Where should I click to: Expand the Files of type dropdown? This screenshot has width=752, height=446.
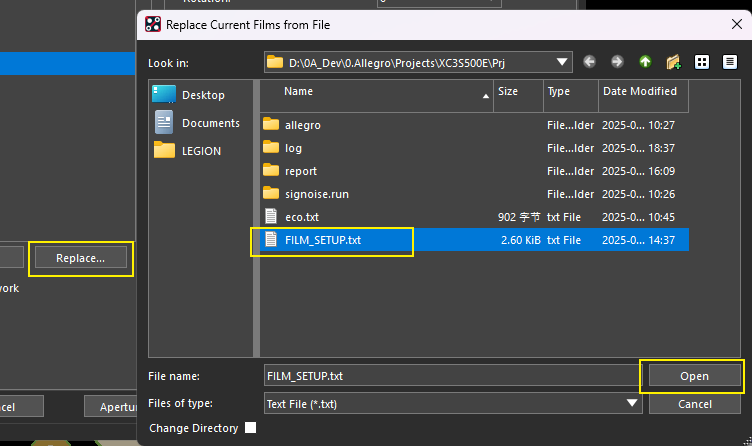click(x=631, y=404)
